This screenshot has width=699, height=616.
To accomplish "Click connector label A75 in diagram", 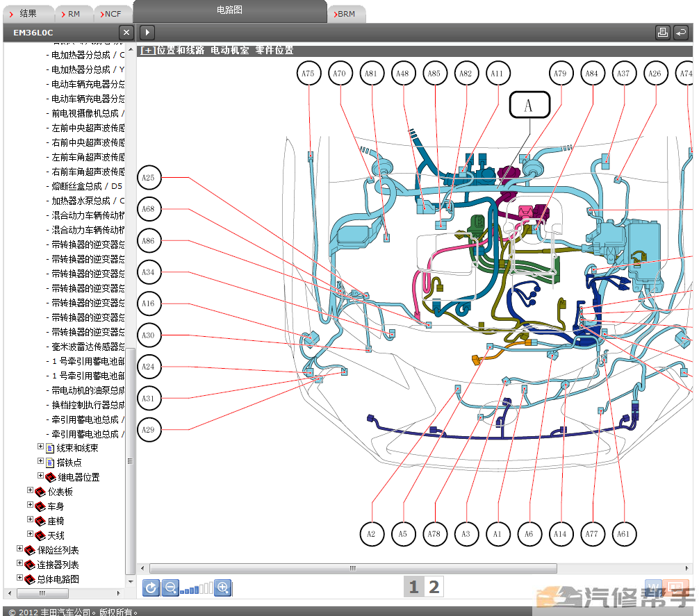I will 309,74.
